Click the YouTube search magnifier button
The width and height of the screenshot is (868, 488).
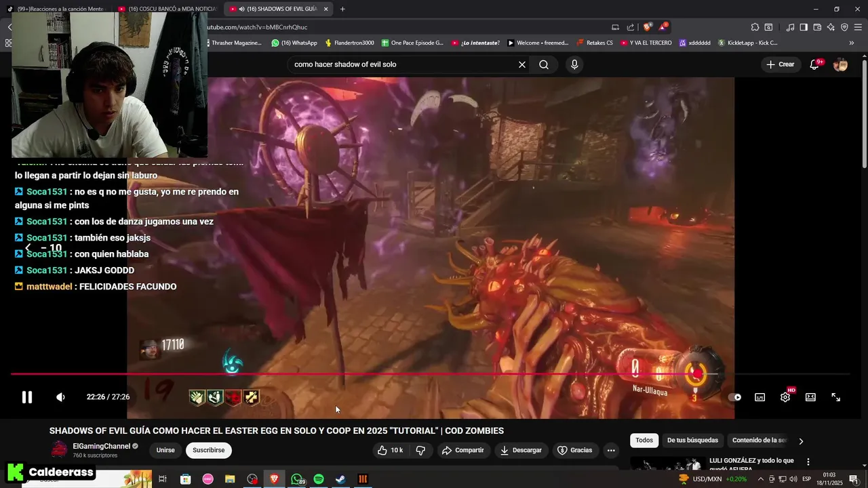pyautogui.click(x=544, y=64)
